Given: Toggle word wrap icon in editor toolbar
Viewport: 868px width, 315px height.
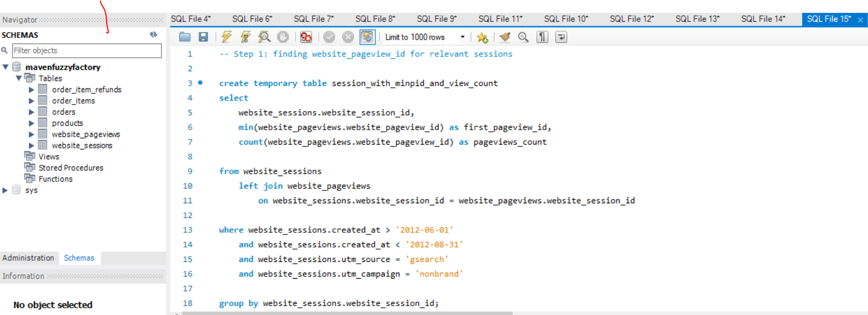Looking at the screenshot, I should pos(562,37).
